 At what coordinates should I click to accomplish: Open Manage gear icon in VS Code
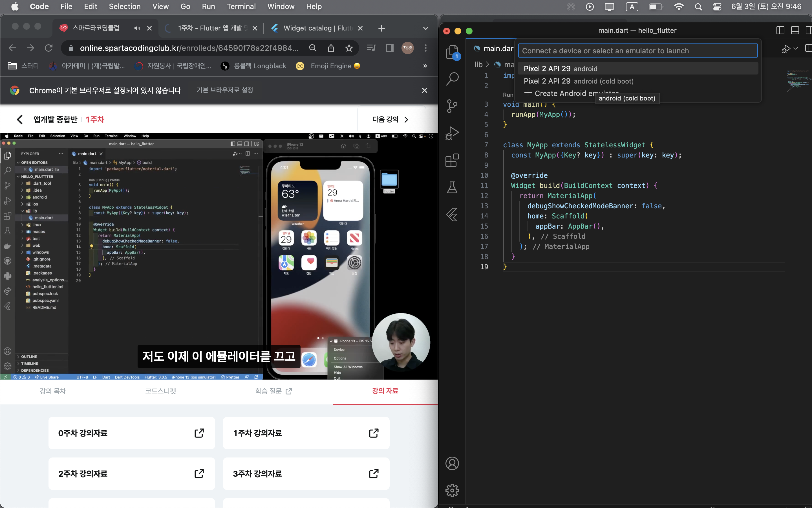click(x=452, y=491)
